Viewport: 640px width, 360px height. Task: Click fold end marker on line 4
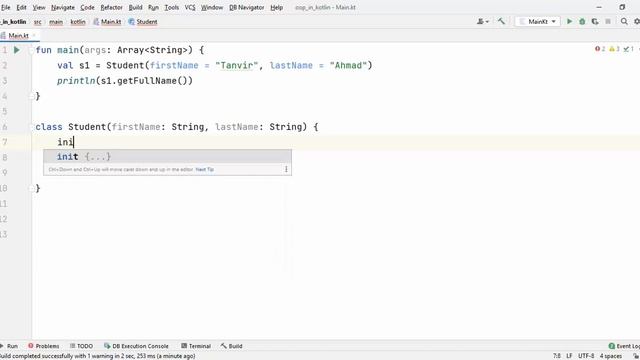pyautogui.click(x=31, y=96)
